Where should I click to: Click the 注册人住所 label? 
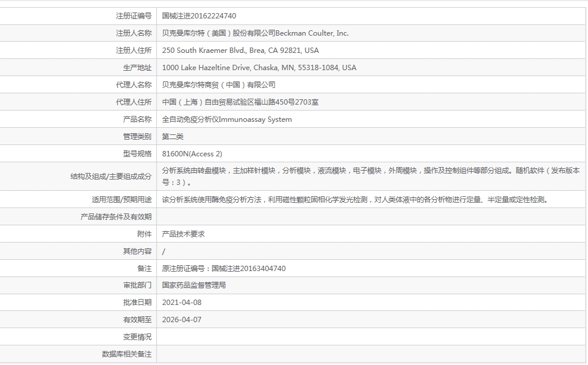(x=134, y=51)
